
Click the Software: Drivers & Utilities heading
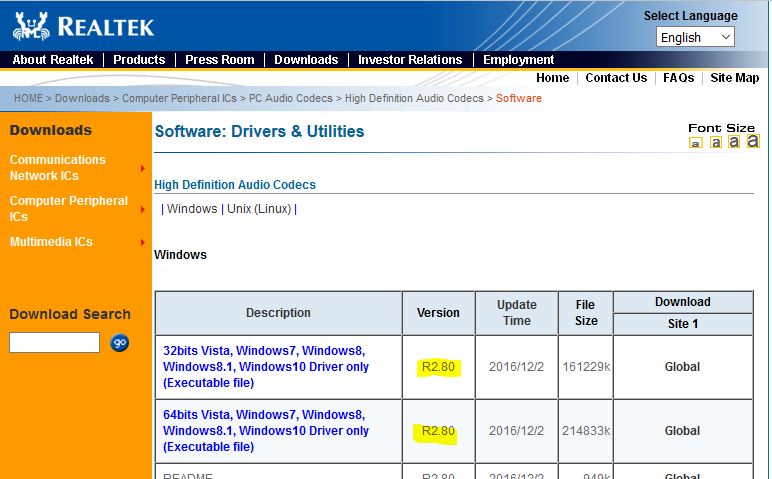pyautogui.click(x=259, y=131)
